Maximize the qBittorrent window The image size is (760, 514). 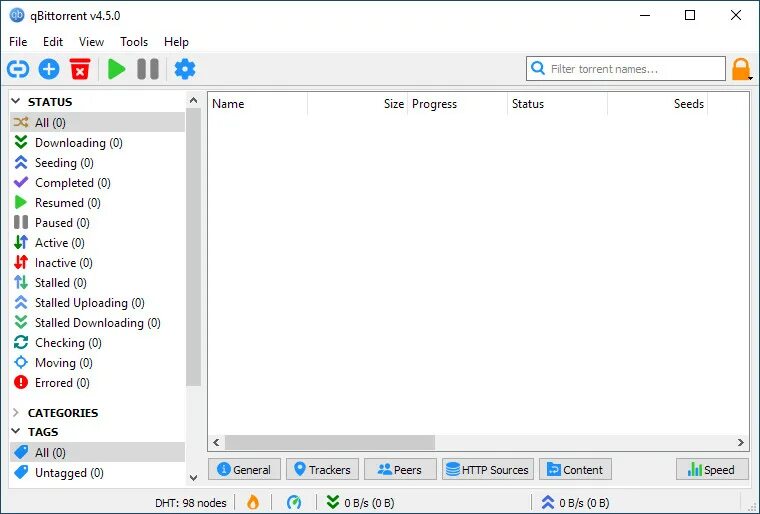690,15
